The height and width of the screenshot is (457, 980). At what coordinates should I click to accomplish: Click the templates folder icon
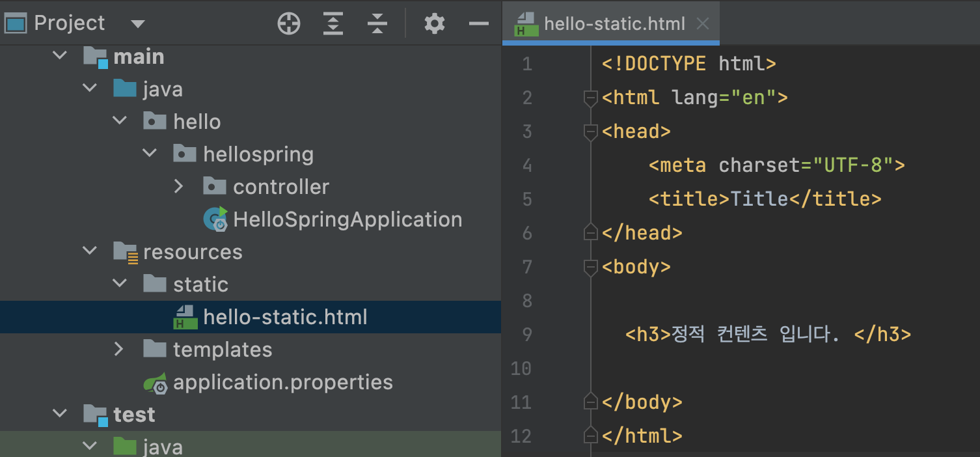pos(155,348)
